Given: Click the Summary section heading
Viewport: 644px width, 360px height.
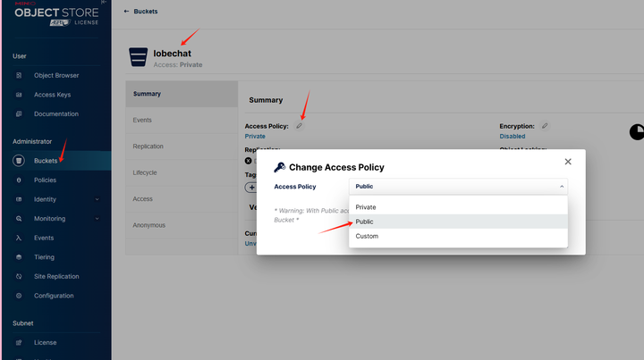Looking at the screenshot, I should (266, 100).
